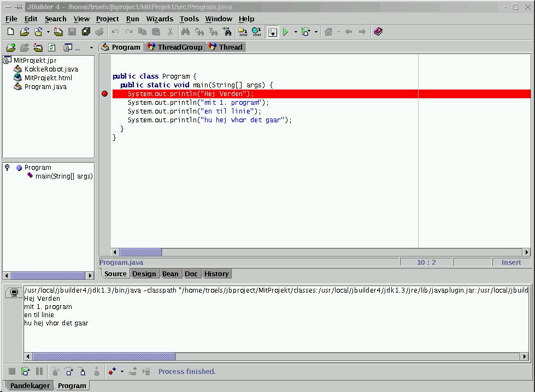Image resolution: width=535 pixels, height=392 pixels.
Task: Open the Wizards menu
Action: tap(159, 19)
